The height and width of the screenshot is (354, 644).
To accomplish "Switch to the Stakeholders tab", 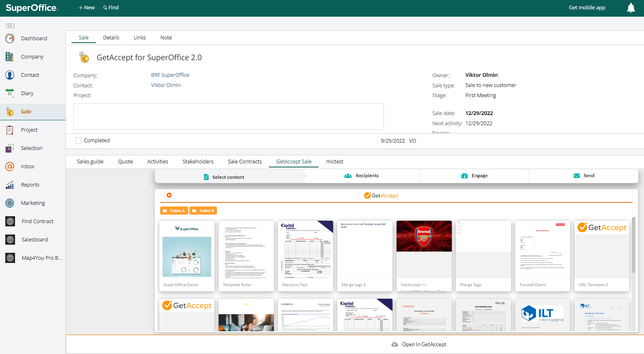I will [x=198, y=162].
